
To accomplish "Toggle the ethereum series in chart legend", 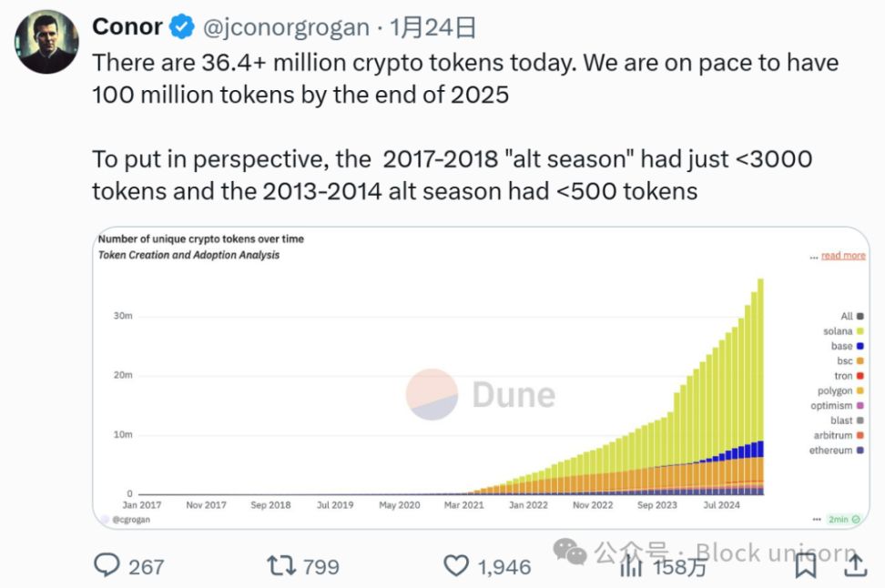I will tap(830, 451).
